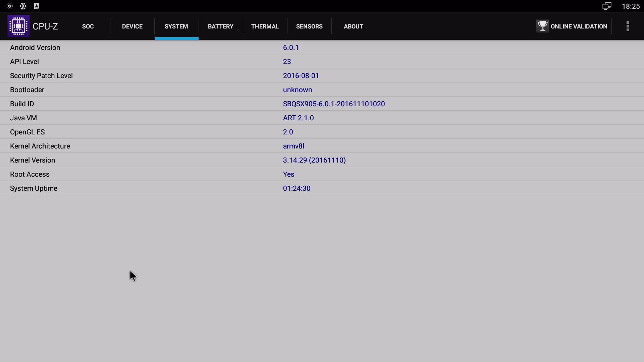Select the SYSTEM tab
The image size is (644, 362).
pos(176,26)
